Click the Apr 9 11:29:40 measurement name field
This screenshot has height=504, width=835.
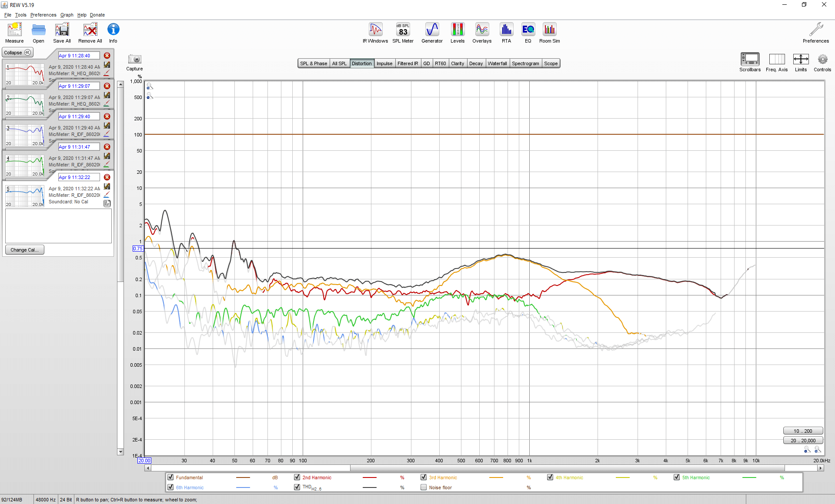[79, 116]
